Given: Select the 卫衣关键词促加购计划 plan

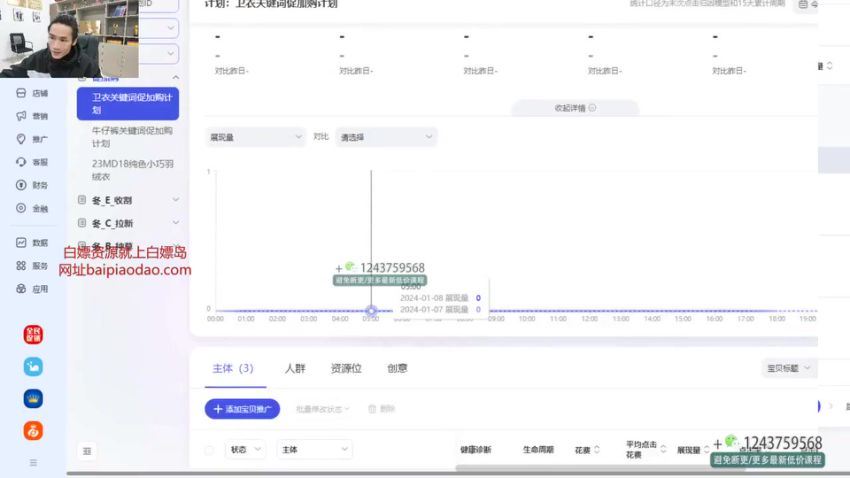Looking at the screenshot, I should 128,104.
